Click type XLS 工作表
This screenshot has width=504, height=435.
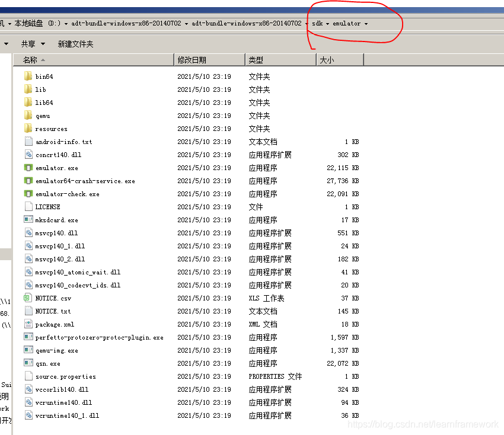pyautogui.click(x=266, y=299)
